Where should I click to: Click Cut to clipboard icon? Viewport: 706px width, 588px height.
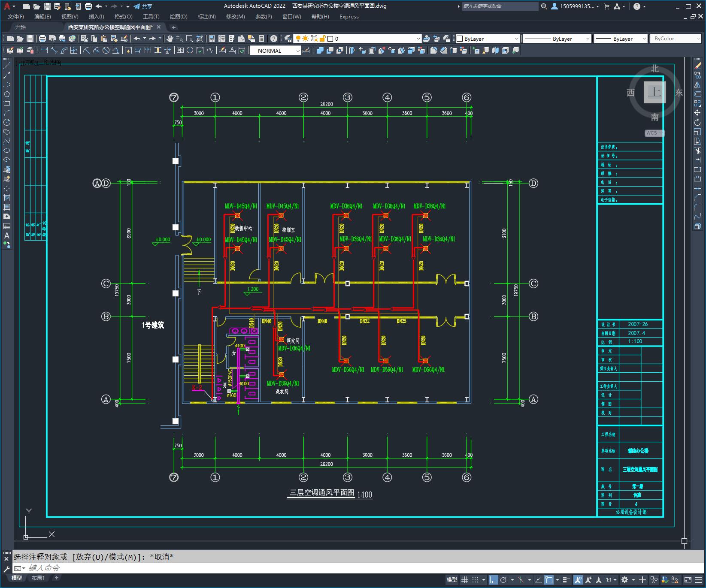click(x=85, y=39)
